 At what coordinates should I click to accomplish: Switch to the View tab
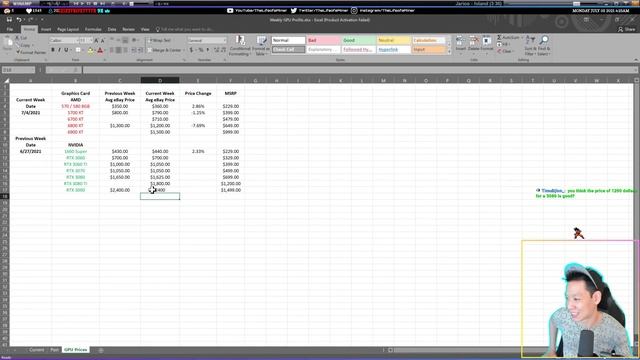145,29
